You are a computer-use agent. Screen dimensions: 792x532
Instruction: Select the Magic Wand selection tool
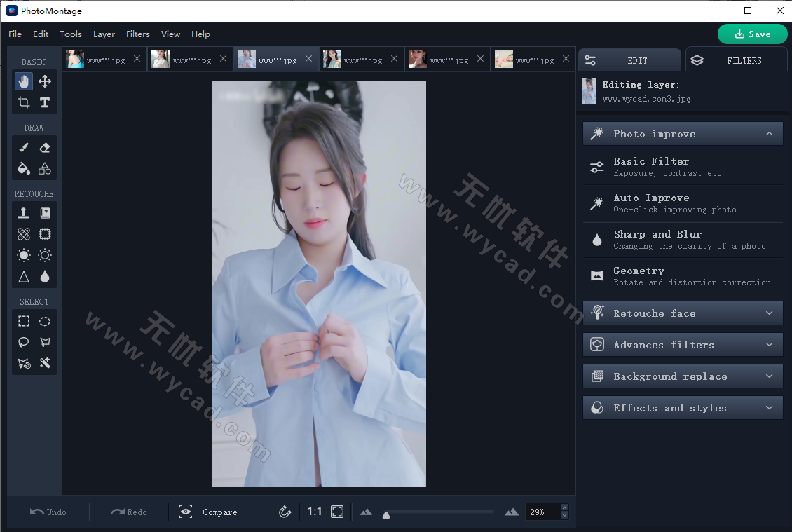point(44,363)
